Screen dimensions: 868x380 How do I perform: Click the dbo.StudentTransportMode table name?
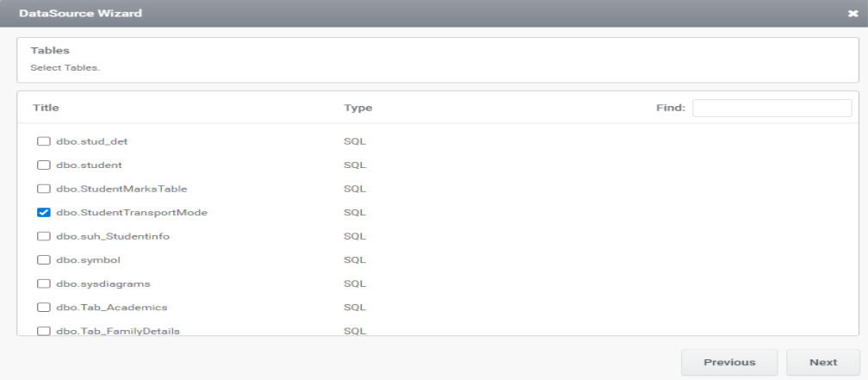click(x=132, y=212)
